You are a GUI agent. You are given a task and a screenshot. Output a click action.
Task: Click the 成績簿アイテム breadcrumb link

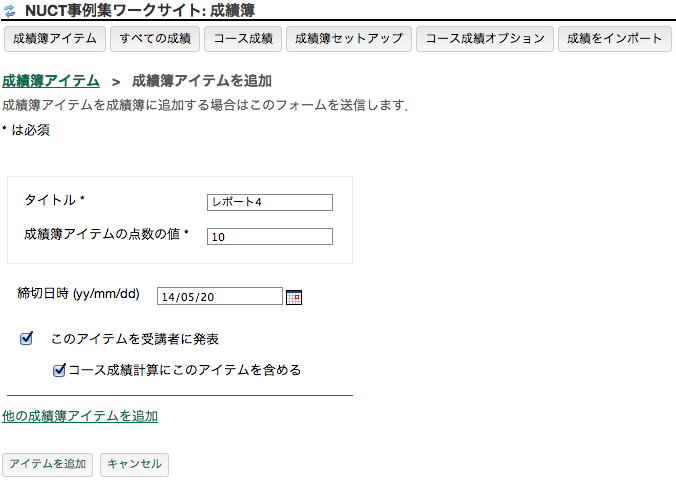(51, 80)
